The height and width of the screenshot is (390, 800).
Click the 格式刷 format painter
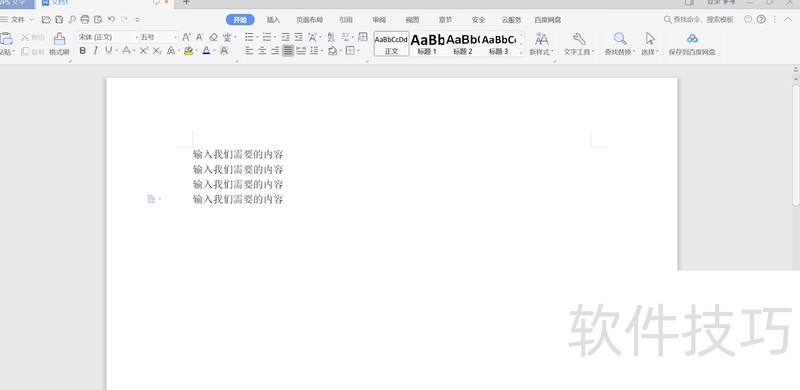(x=59, y=44)
